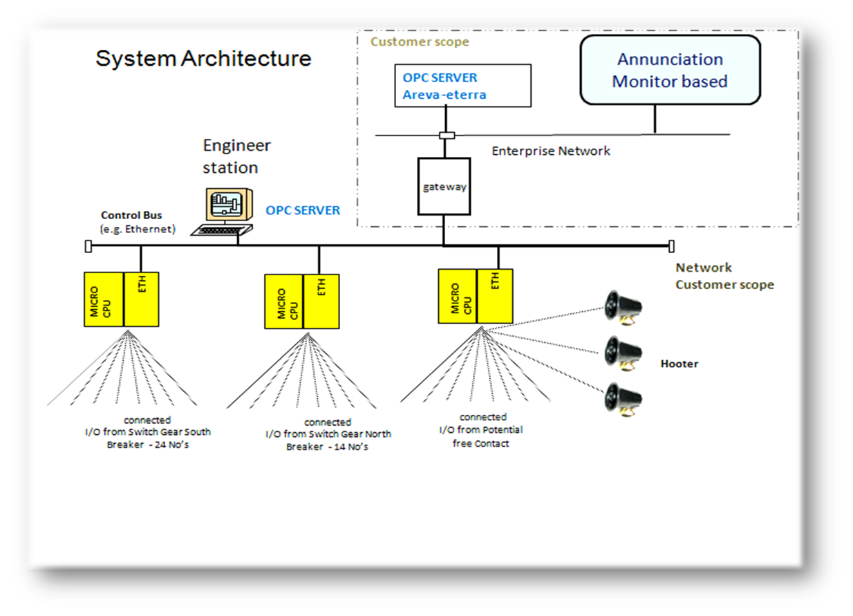Select the ETH module of right controller
The width and height of the screenshot is (853, 616).
click(x=495, y=296)
